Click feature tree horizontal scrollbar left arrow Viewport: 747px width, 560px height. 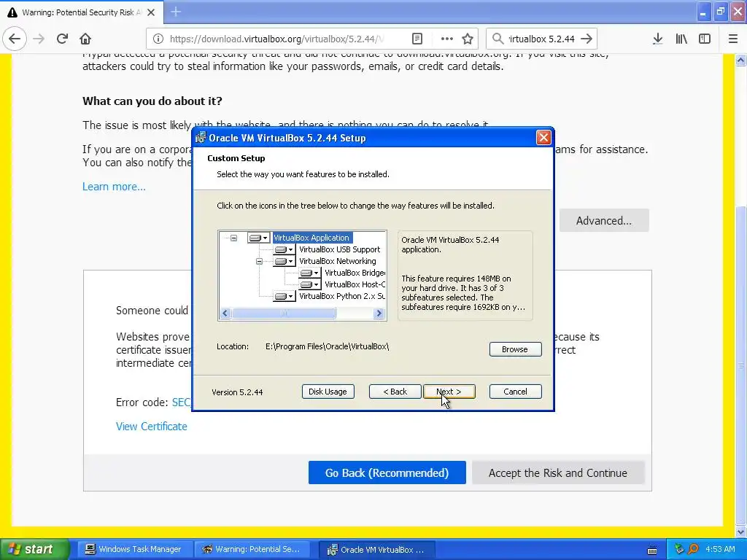click(x=226, y=313)
